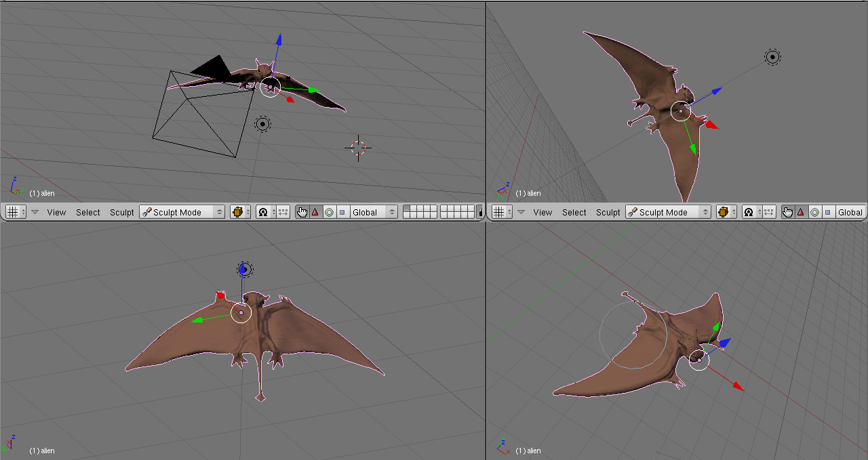Click the '(1) alien' label in bottom-left viewport
868x460 pixels.
(x=42, y=451)
